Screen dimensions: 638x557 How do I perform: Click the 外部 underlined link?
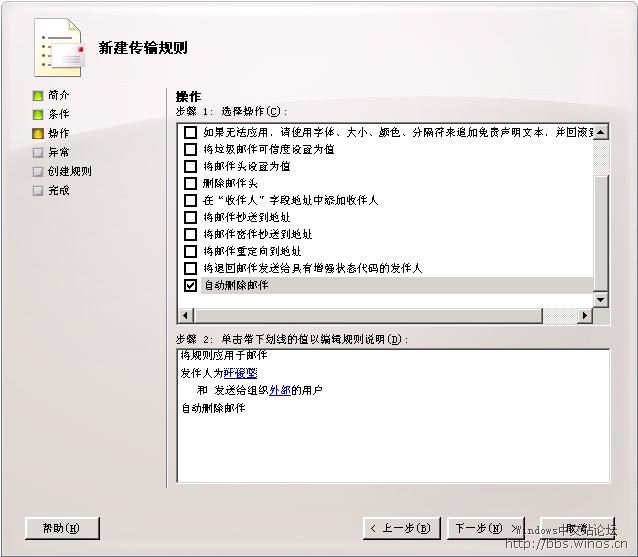279,390
